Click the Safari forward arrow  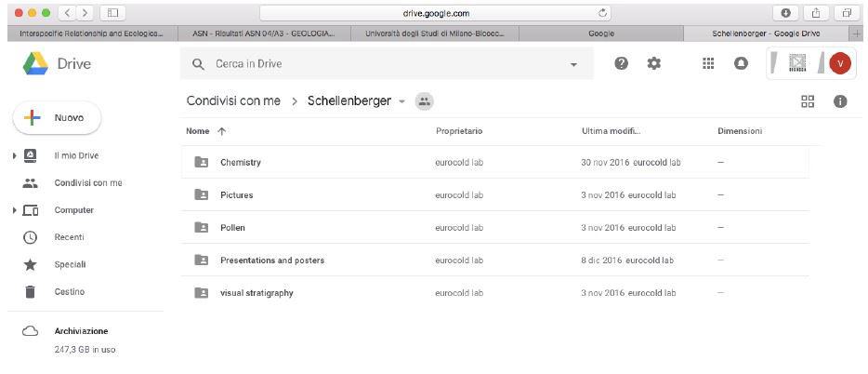point(85,12)
